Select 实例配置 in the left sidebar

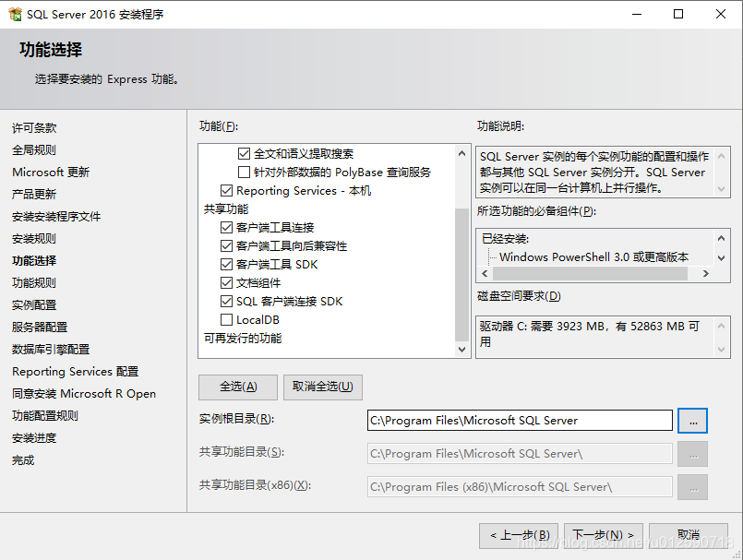point(33,304)
